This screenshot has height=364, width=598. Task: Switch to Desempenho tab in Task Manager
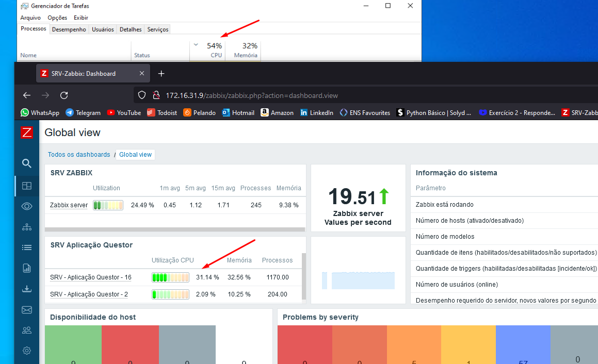tap(69, 29)
